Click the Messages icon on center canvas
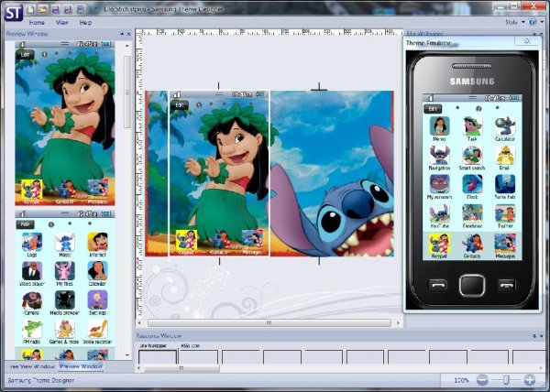 click(x=252, y=242)
